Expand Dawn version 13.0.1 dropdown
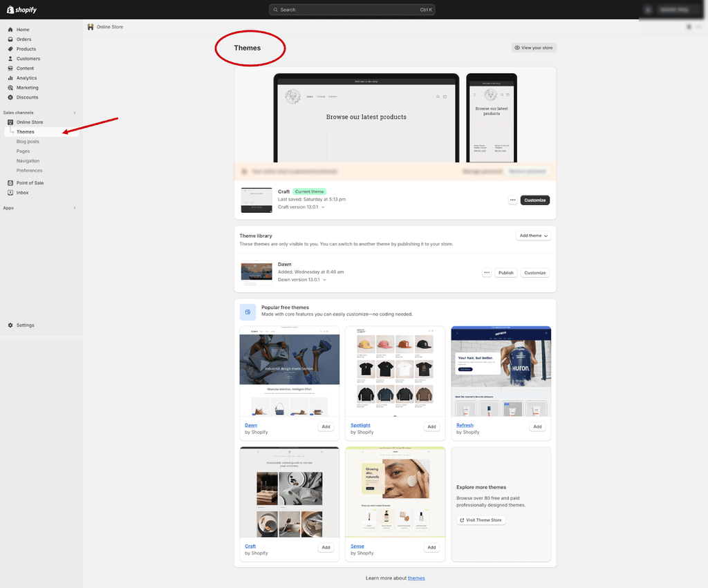 324,280
